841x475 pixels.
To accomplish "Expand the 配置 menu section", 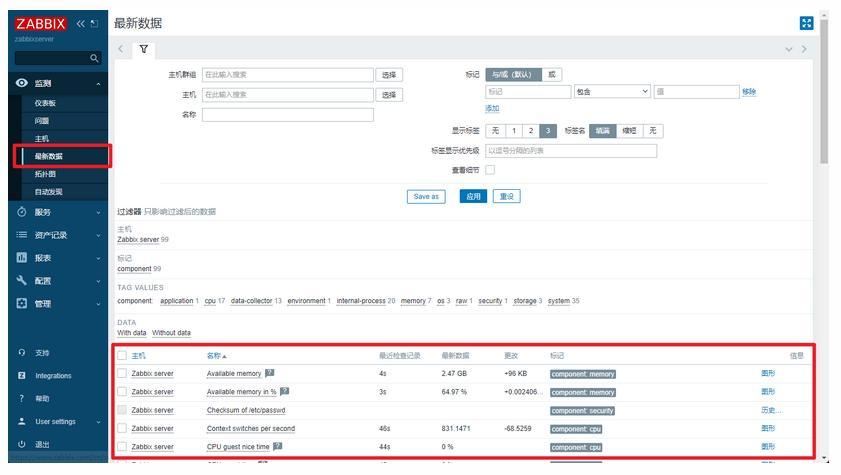I will click(98, 281).
